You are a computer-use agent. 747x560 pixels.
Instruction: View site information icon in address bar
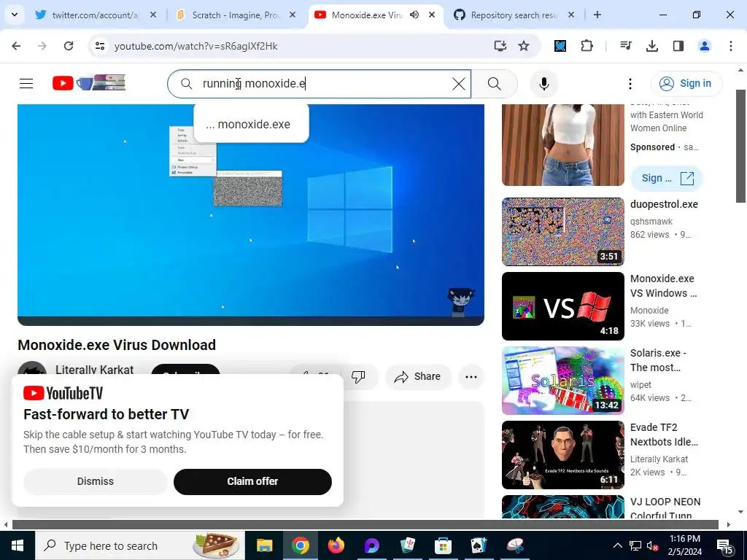click(x=99, y=46)
